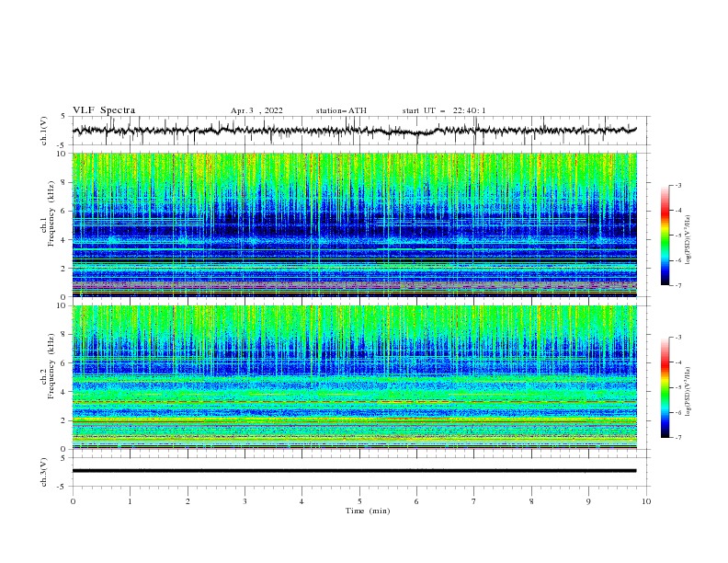
Task: Click time axis tick label '1'
Action: pos(130,501)
